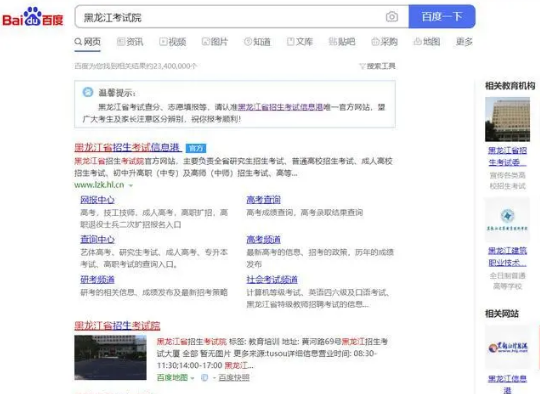Click the 相关网站 logo thumbnail

507,347
